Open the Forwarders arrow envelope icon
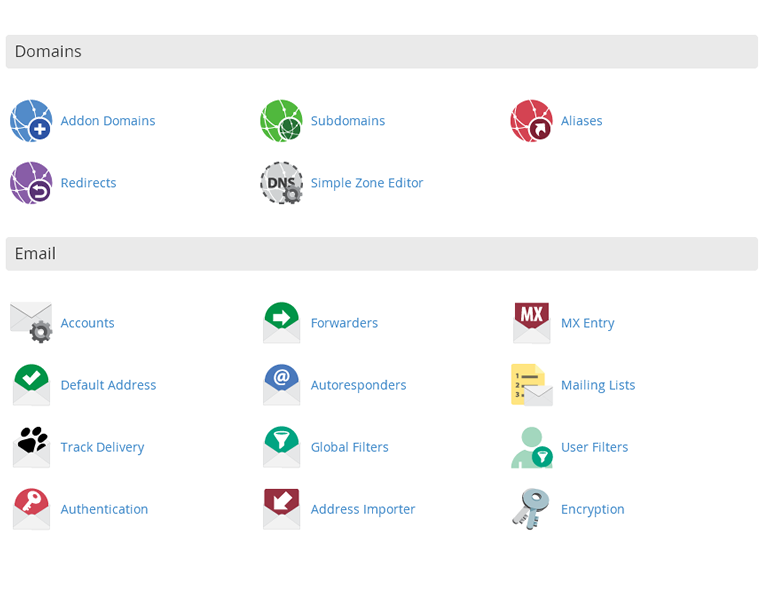Viewport: 759px width, 597px height. [x=281, y=323]
